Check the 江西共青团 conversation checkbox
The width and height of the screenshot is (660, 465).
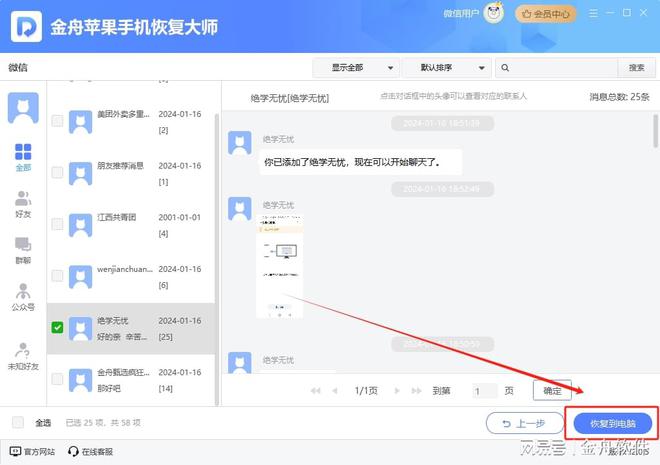tap(57, 224)
